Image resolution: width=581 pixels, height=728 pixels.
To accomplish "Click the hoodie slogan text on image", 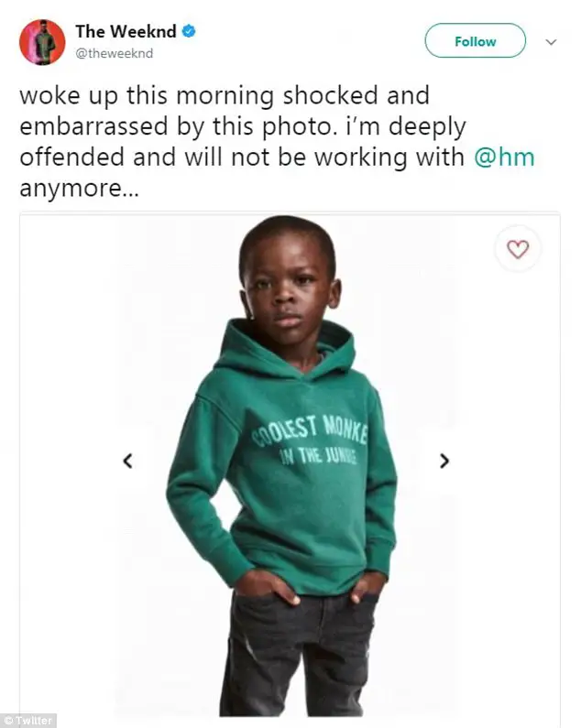I will point(311,440).
